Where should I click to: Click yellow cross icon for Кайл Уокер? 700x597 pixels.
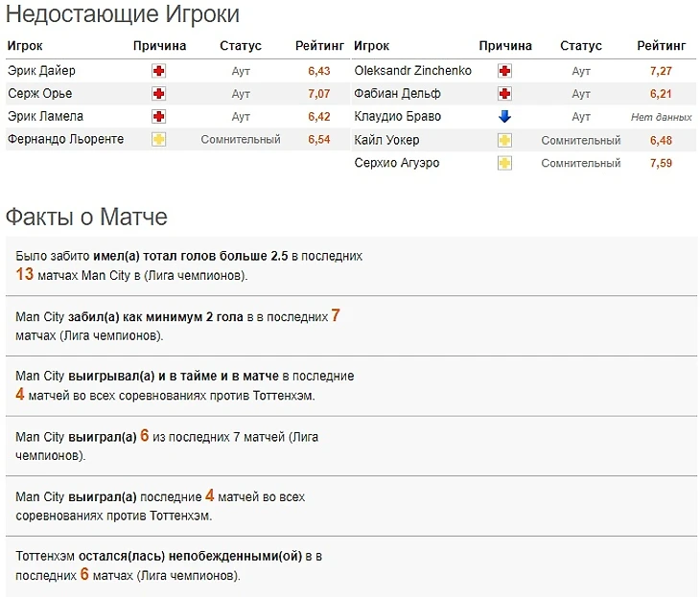tap(504, 140)
